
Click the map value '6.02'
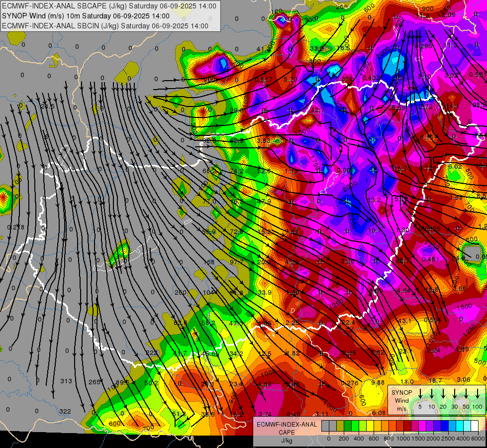[455, 167]
